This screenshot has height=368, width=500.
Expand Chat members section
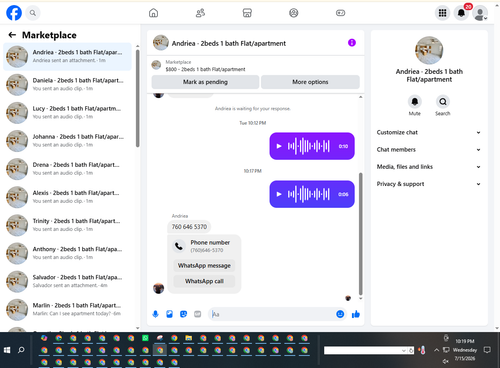coord(429,150)
